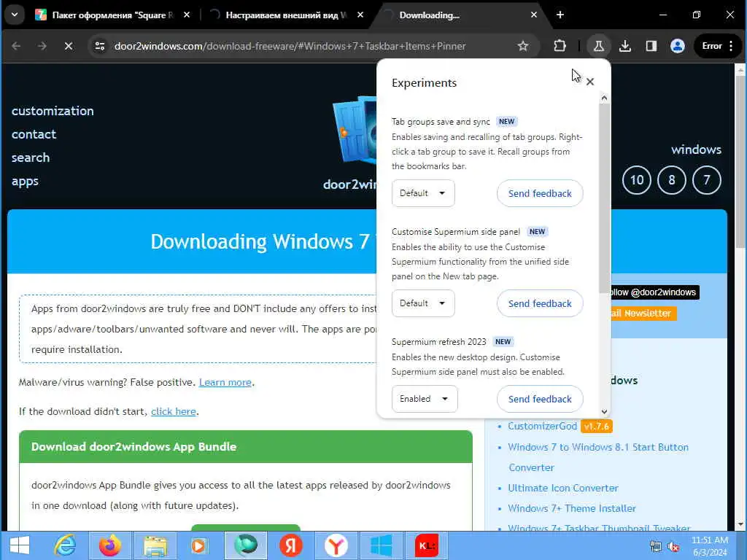747x560 pixels.
Task: Open the red KL taskbar icon
Action: (x=426, y=545)
